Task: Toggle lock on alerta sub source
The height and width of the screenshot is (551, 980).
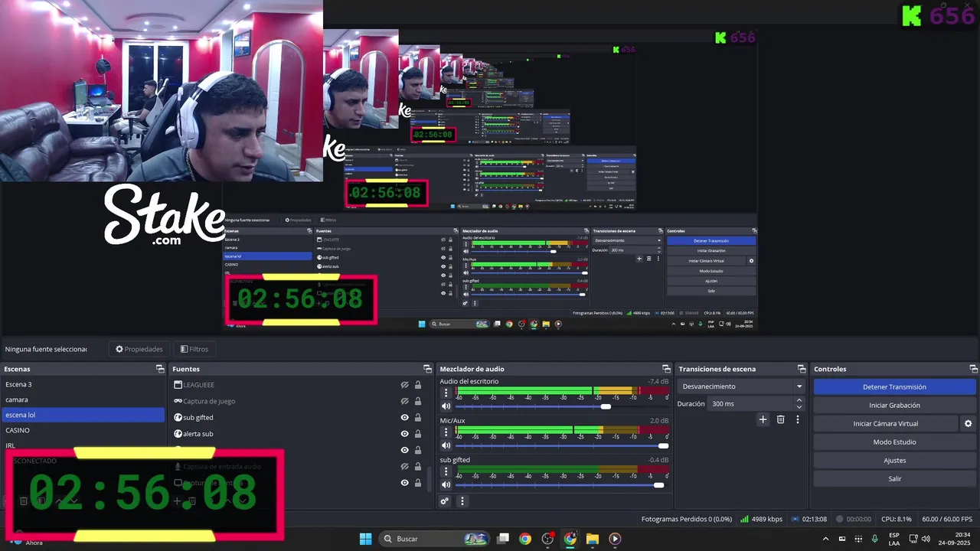Action: point(418,434)
